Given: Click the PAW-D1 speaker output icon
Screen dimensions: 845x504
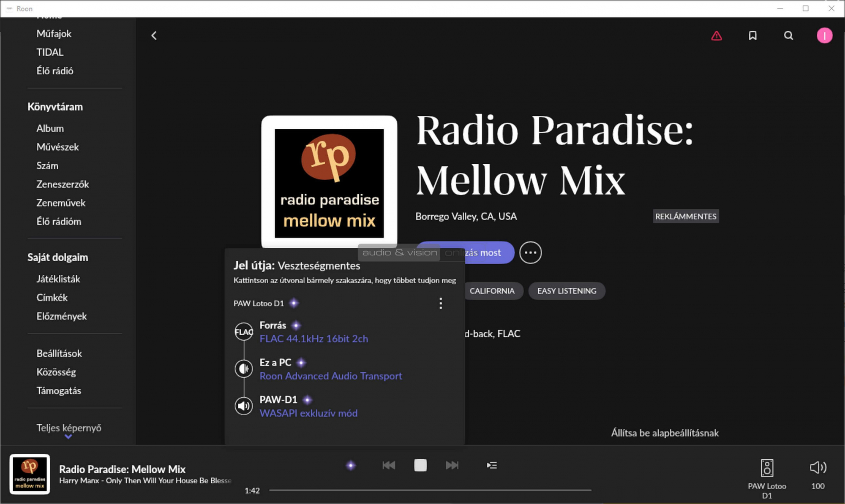Looking at the screenshot, I should coord(244,406).
